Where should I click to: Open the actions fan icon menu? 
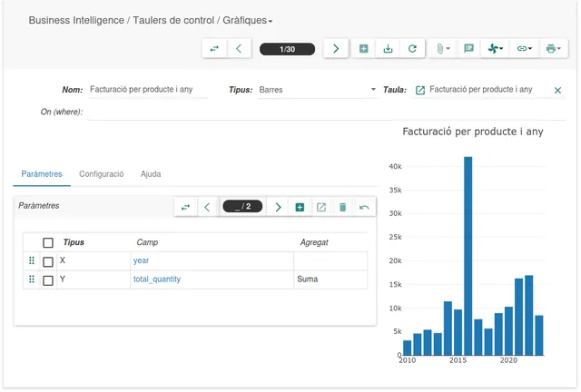(496, 48)
